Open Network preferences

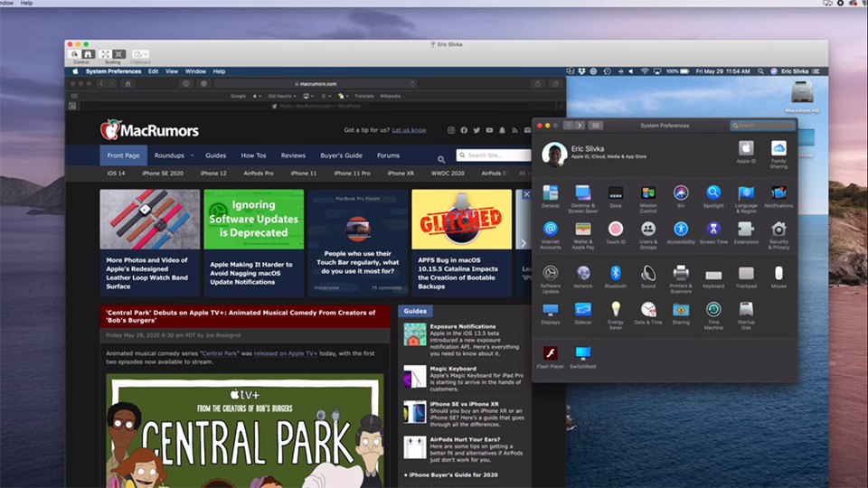tap(583, 277)
